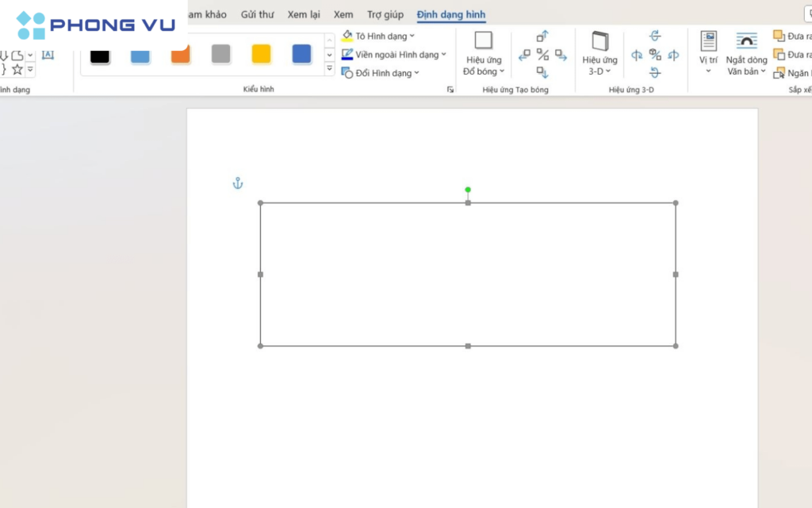Viewport: 812px width, 508px height.
Task: Tilt 3-D shape up icon
Action: (x=655, y=37)
